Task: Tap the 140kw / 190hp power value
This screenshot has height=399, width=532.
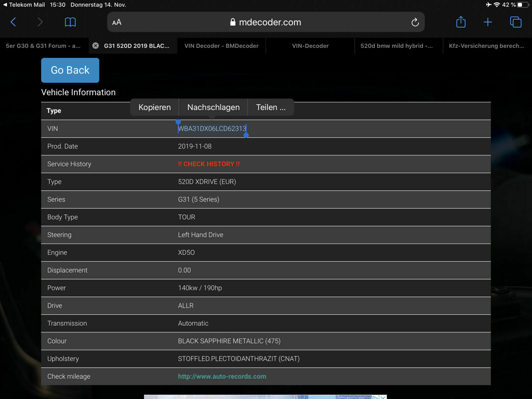Action: 200,288
